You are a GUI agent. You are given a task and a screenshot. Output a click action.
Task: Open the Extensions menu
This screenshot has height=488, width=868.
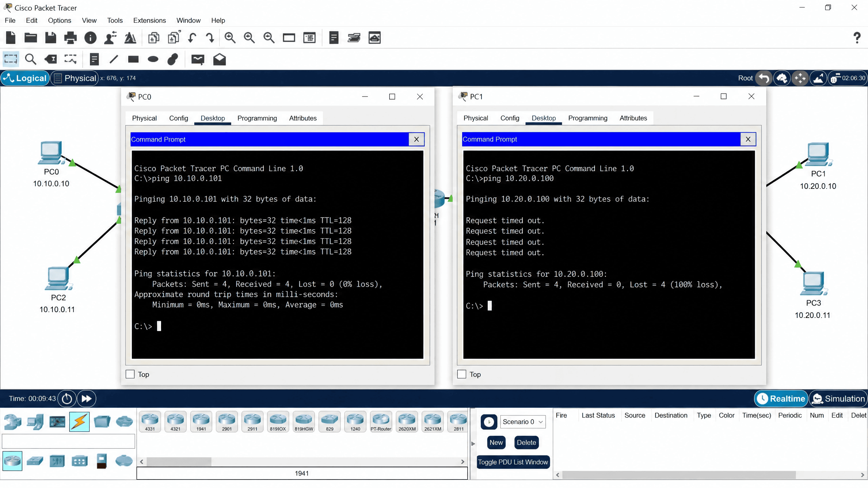149,20
